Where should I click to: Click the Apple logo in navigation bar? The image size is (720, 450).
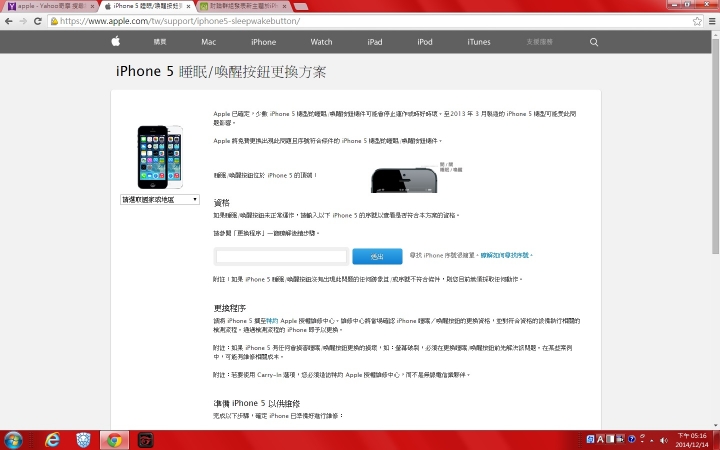pyautogui.click(x=116, y=41)
